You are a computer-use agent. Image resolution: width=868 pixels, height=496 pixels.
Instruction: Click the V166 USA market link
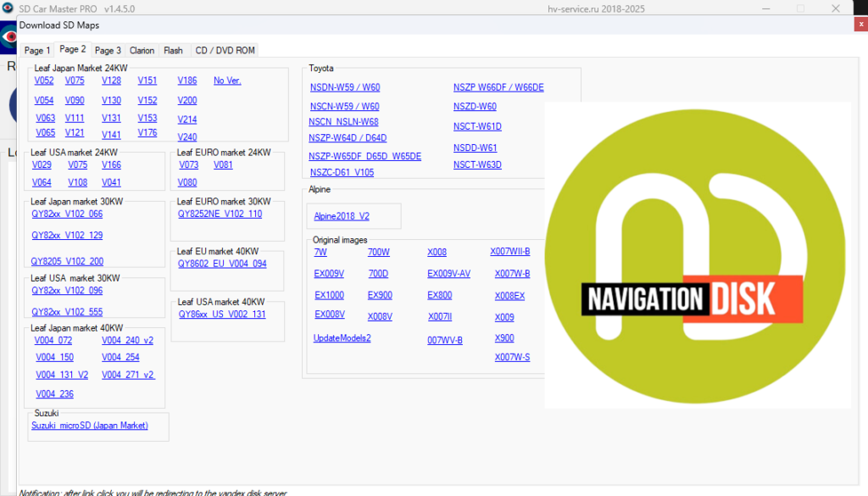point(111,164)
